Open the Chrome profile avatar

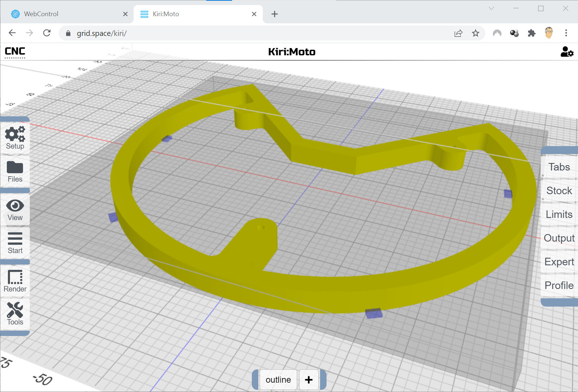click(549, 33)
